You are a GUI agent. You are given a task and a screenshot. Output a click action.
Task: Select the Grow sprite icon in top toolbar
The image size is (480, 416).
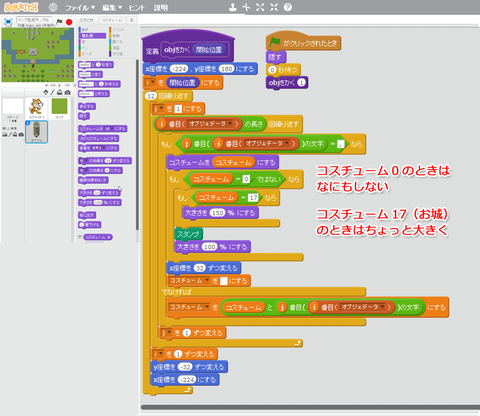click(260, 7)
